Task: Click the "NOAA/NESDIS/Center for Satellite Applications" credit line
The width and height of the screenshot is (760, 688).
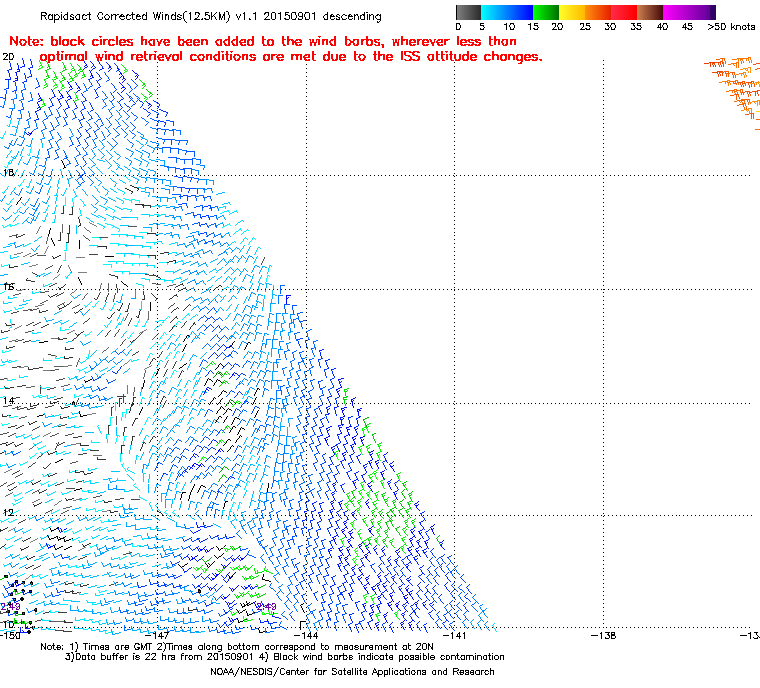Action: point(352,672)
